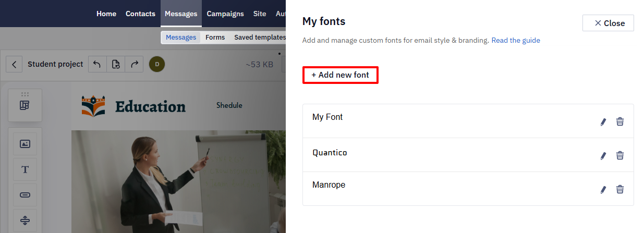Open Site in top navigation
Viewport: 644px width, 233px height.
[x=260, y=14]
